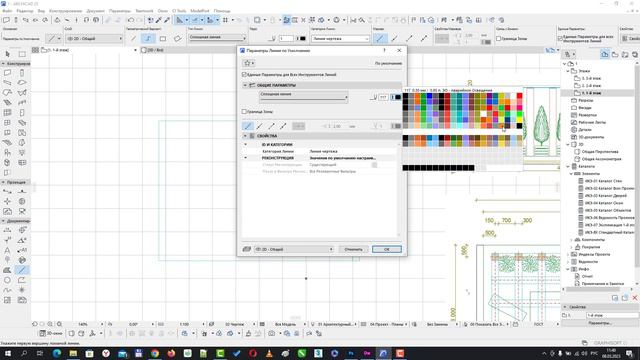Select the Text tool in toolbox
The image size is (640, 360).
[x=7, y=250]
